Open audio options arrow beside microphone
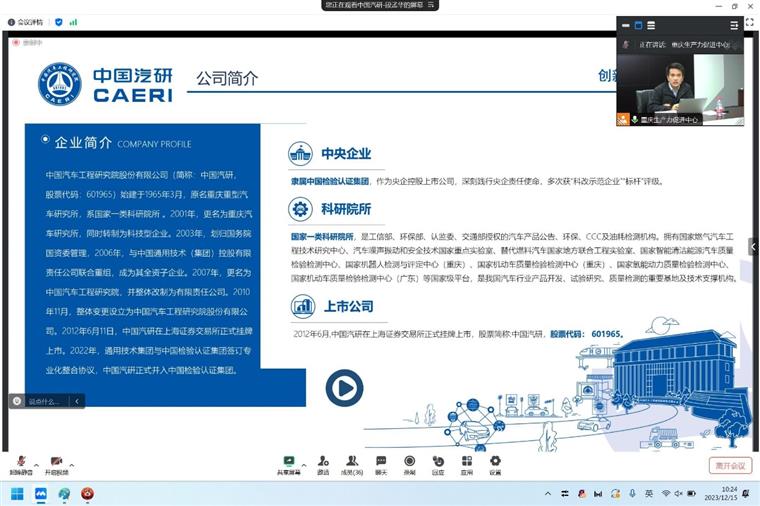Screen dimensions: 760x506 [36, 465]
